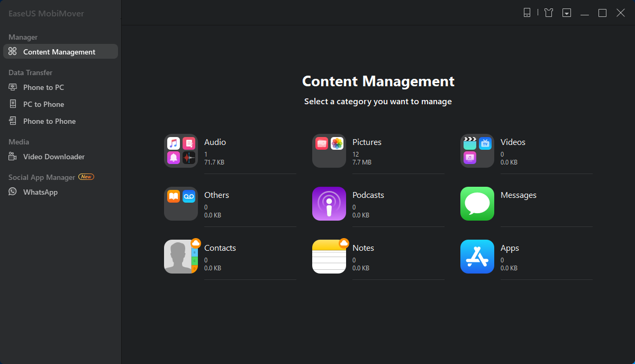Open the green Messages icon
Image resolution: width=635 pixels, height=364 pixels.
(477, 204)
